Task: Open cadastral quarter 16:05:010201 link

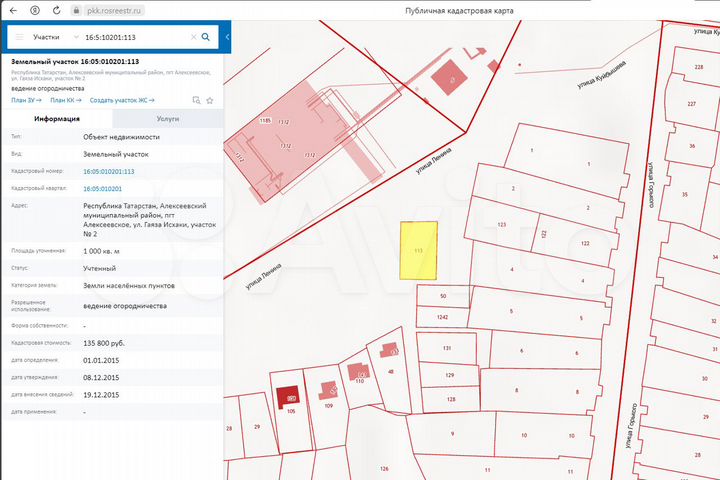Action: click(102, 188)
